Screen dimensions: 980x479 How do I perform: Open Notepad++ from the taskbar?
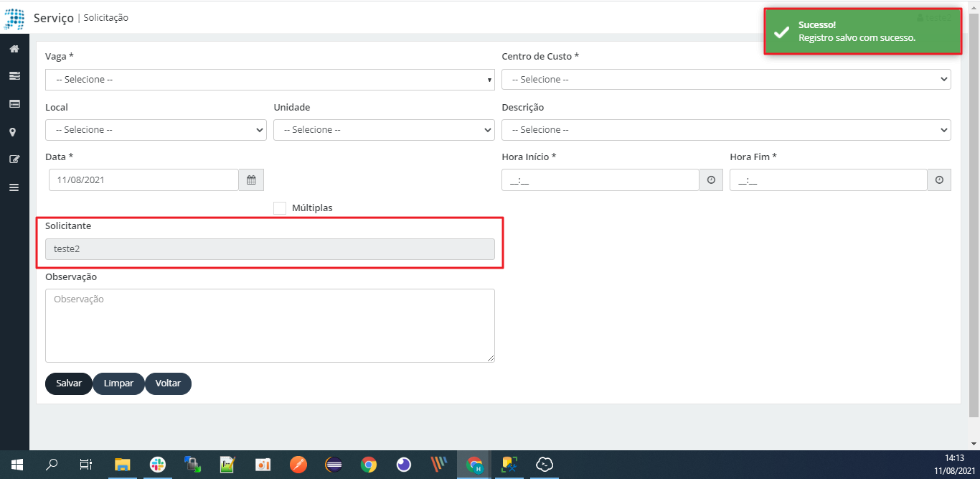click(x=227, y=465)
